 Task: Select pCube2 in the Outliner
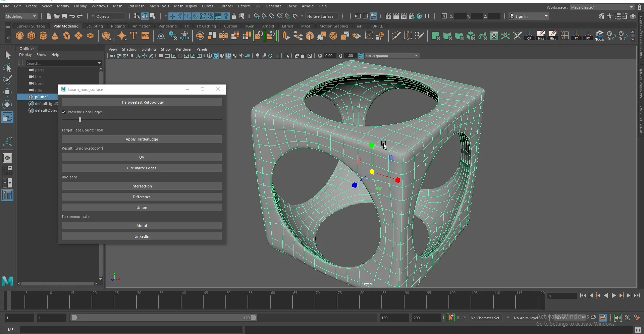click(x=41, y=97)
